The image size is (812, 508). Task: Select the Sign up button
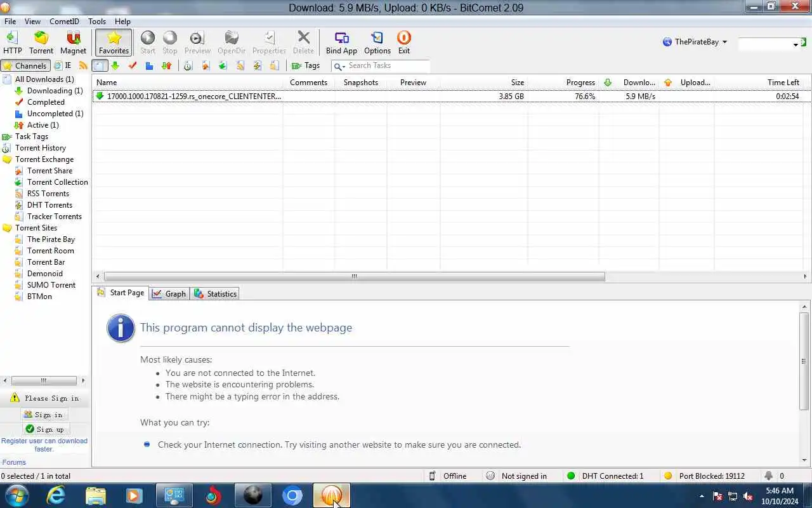coord(44,429)
